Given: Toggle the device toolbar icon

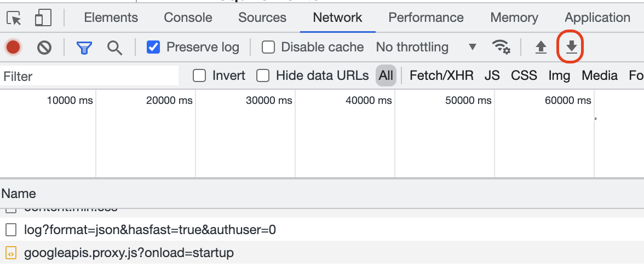Looking at the screenshot, I should (42, 19).
